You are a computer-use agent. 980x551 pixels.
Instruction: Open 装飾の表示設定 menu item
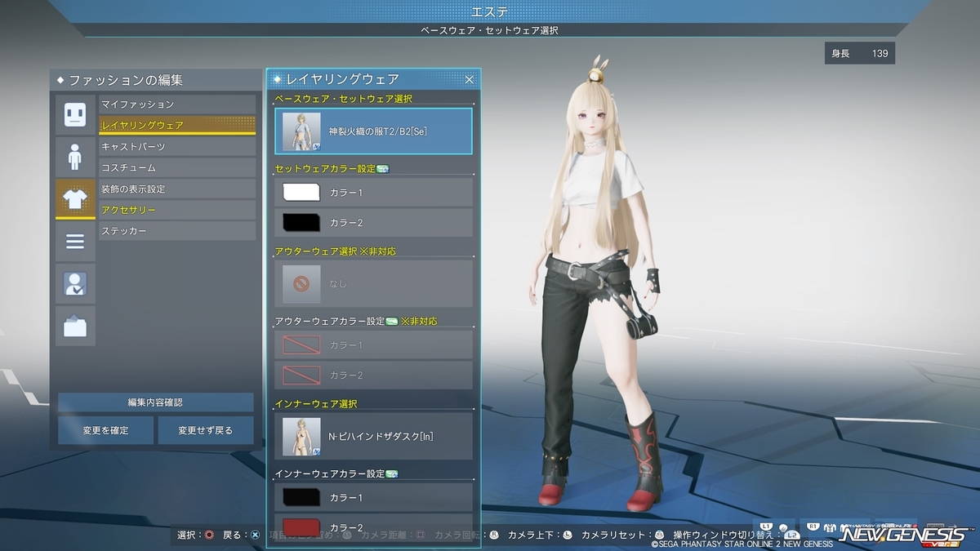point(177,189)
